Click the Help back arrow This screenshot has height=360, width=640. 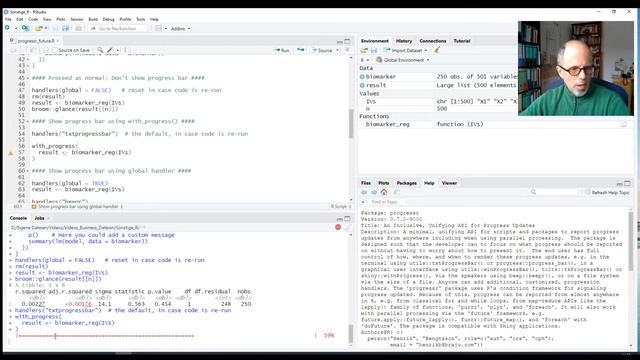click(364, 192)
